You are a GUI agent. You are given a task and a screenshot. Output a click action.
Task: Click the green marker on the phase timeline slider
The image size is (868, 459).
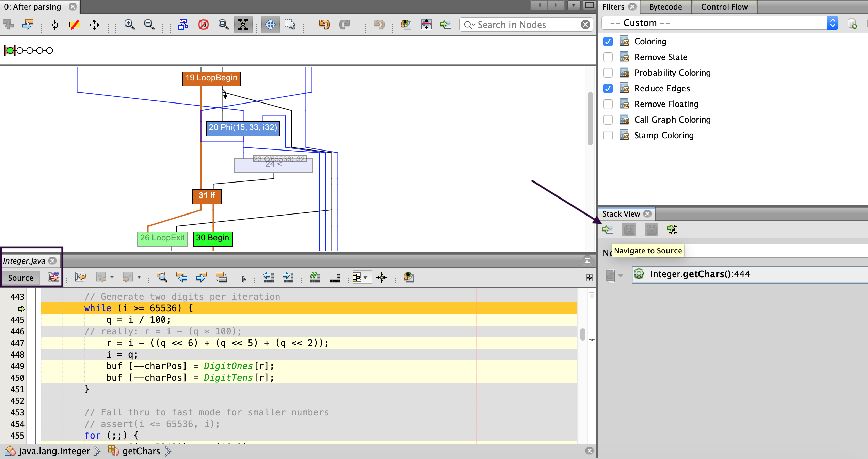point(10,51)
